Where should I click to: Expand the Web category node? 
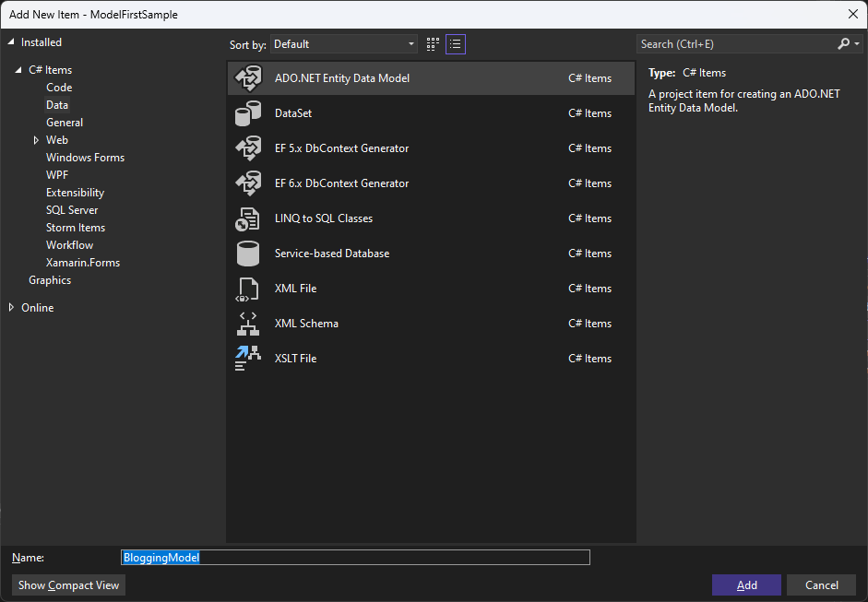coord(36,140)
